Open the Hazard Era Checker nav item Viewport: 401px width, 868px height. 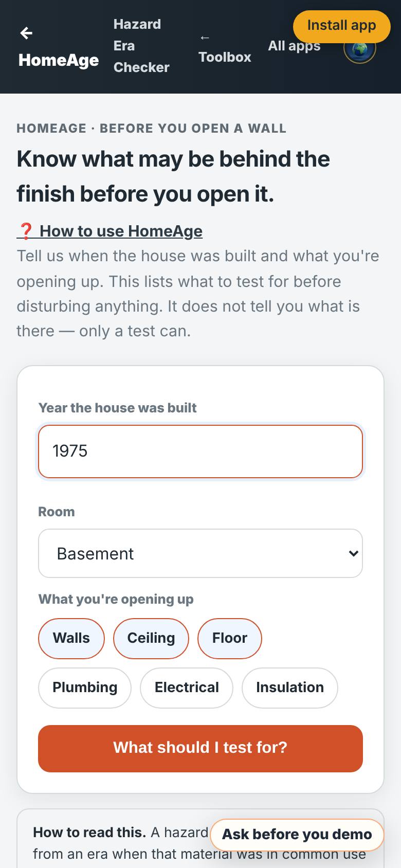(x=141, y=46)
